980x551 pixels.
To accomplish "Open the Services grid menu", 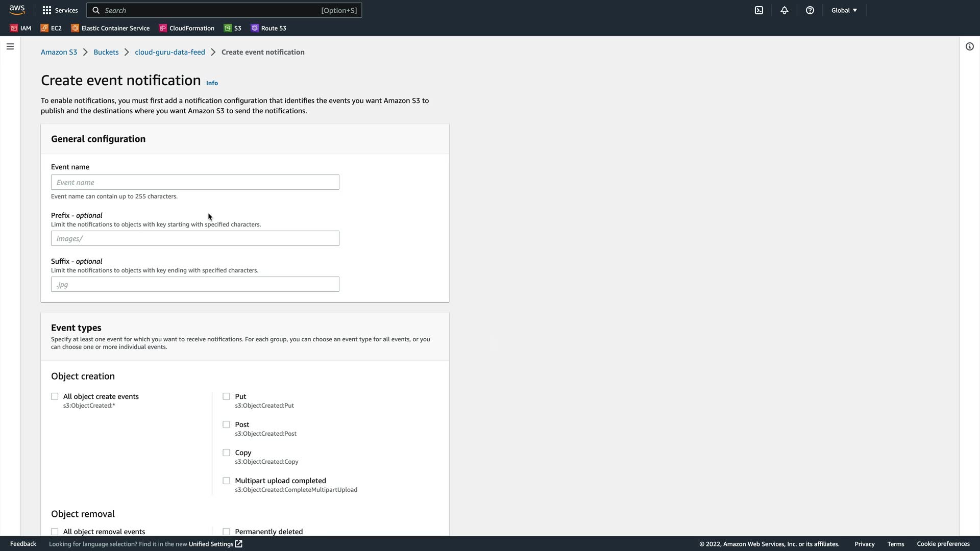I will [x=60, y=10].
